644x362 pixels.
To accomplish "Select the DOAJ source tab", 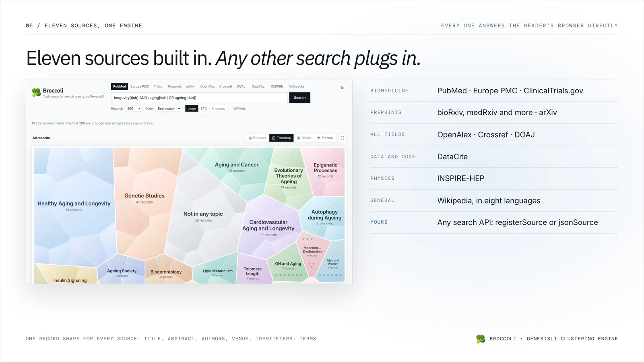I will click(x=241, y=86).
